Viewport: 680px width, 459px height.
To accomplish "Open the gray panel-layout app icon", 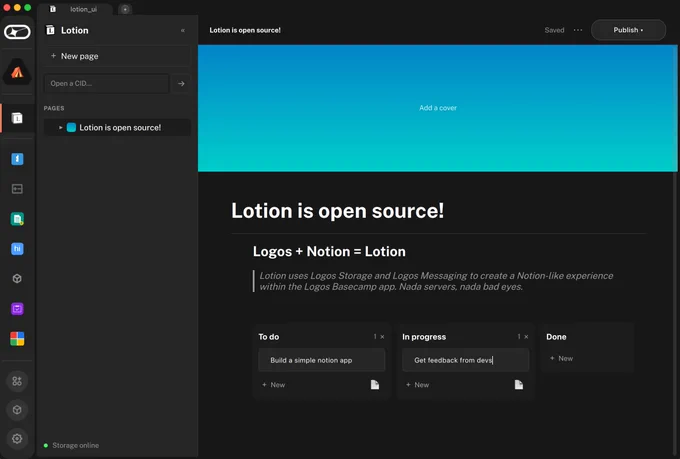I will (17, 189).
